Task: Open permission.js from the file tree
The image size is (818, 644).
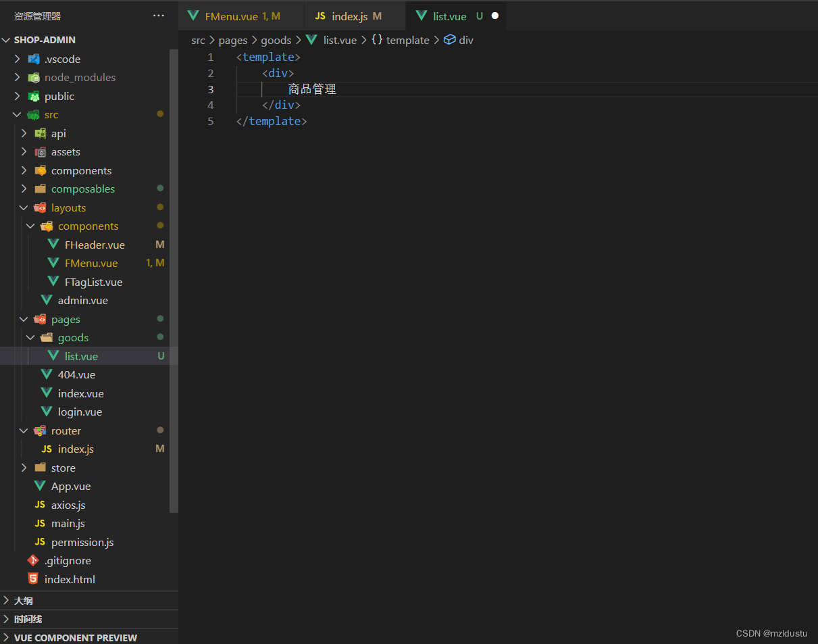Action: pos(84,542)
